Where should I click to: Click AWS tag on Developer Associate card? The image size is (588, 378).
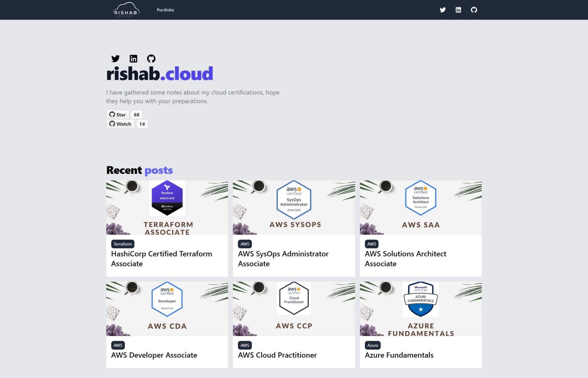[x=118, y=345]
